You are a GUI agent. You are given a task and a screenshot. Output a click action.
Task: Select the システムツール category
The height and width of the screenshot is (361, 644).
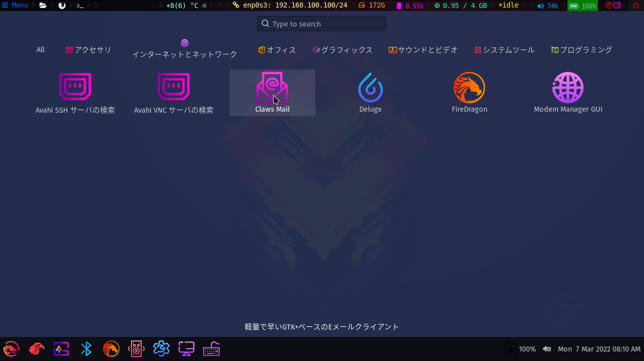tap(504, 50)
